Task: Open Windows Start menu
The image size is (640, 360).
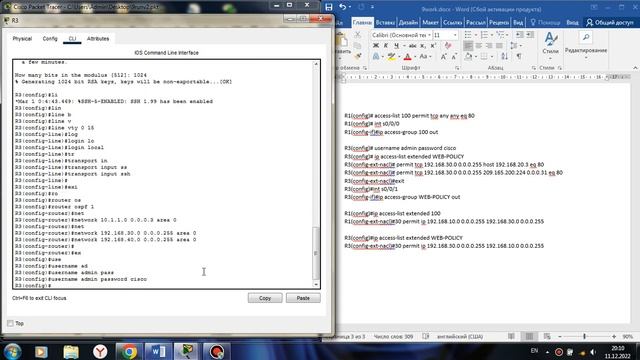Action: coord(12,351)
